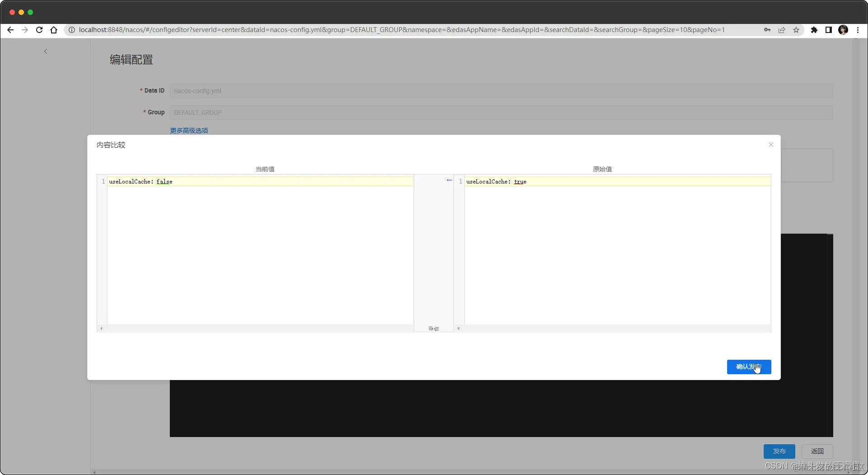Screen dimensions: 868x475
Task: Close the 内容比较 dialog
Action: click(x=771, y=145)
